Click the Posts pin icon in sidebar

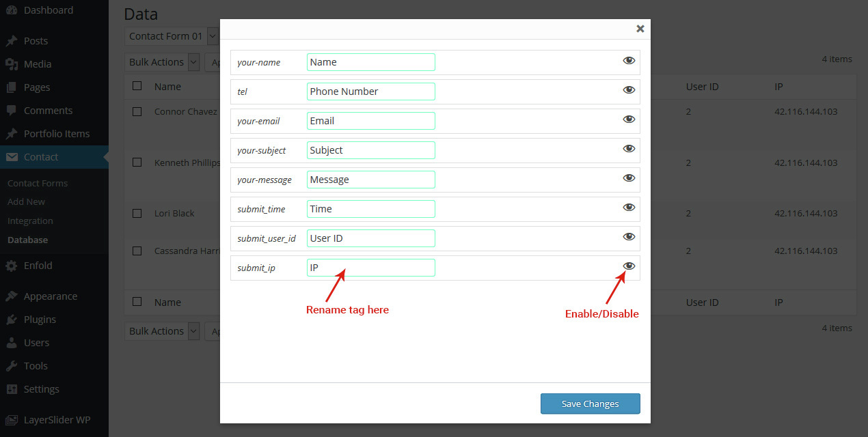click(x=12, y=41)
